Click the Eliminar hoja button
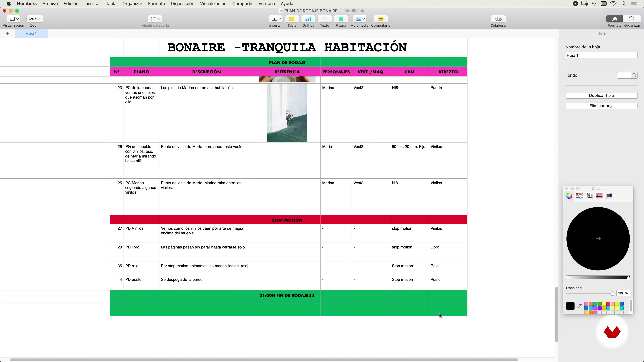The height and width of the screenshot is (362, 644). click(601, 106)
